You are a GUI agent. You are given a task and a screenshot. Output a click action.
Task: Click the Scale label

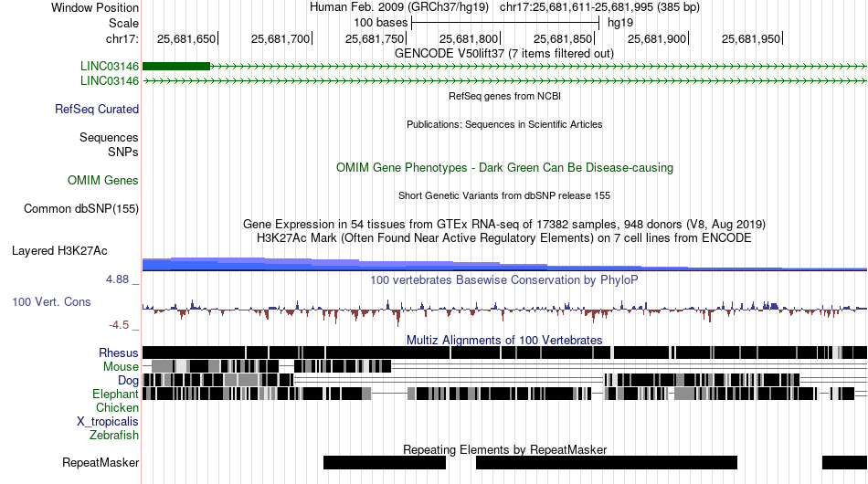pyautogui.click(x=123, y=23)
